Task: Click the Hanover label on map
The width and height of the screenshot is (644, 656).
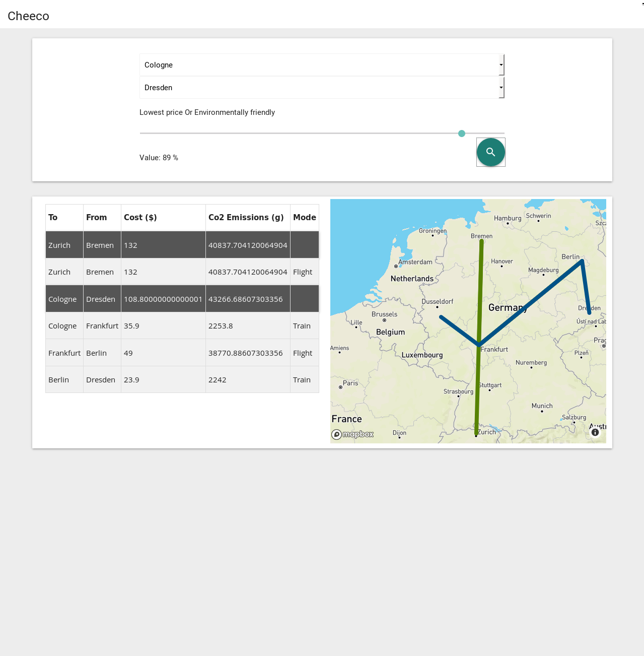Action: (502, 261)
